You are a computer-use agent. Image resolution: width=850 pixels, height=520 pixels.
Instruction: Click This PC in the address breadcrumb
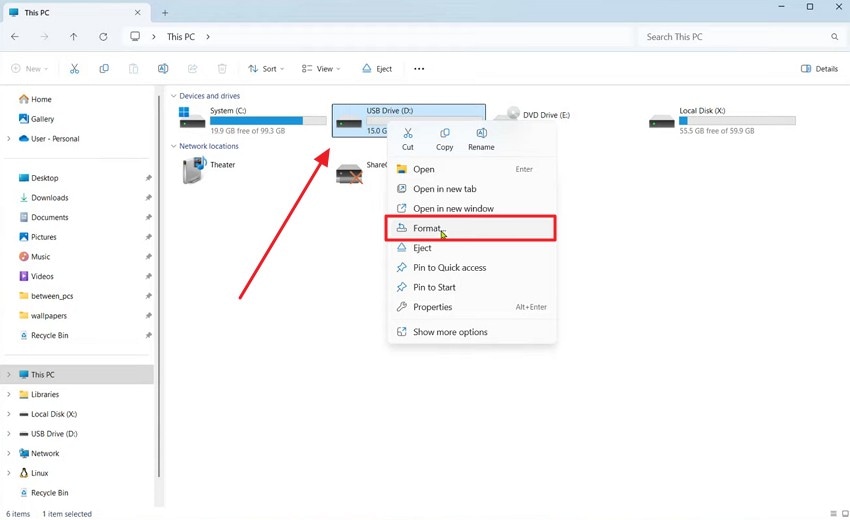[x=181, y=37]
